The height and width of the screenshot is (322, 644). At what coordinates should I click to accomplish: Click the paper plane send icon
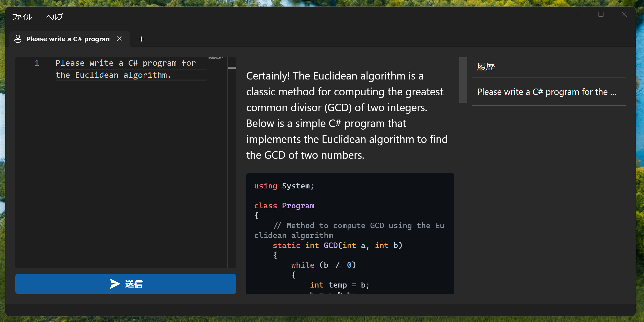(115, 284)
